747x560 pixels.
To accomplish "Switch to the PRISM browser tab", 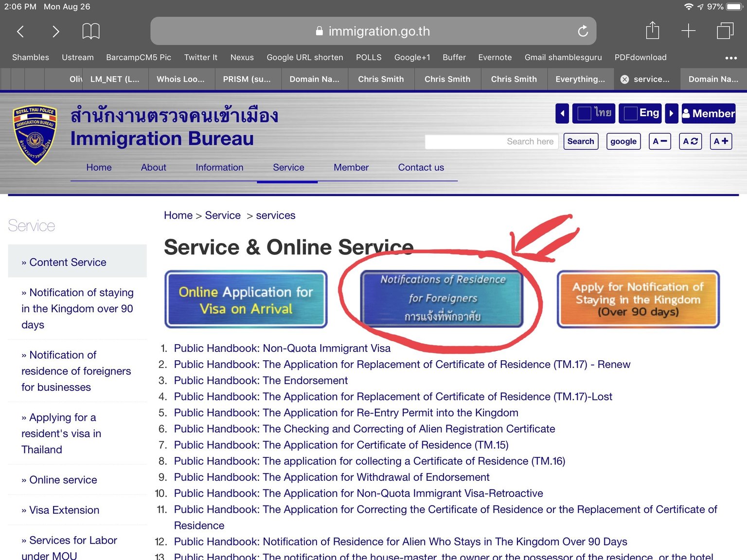I will [247, 79].
